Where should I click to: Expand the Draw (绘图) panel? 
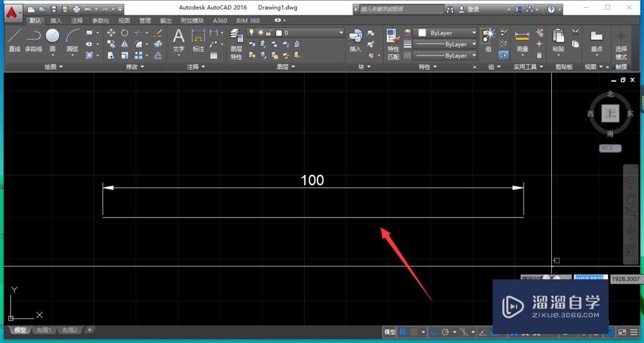(53, 66)
